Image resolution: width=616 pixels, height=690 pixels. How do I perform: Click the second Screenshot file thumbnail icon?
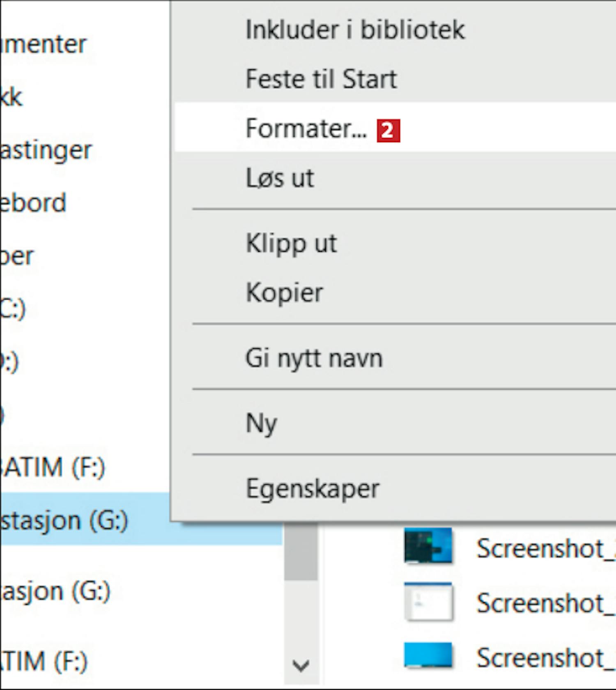click(428, 602)
